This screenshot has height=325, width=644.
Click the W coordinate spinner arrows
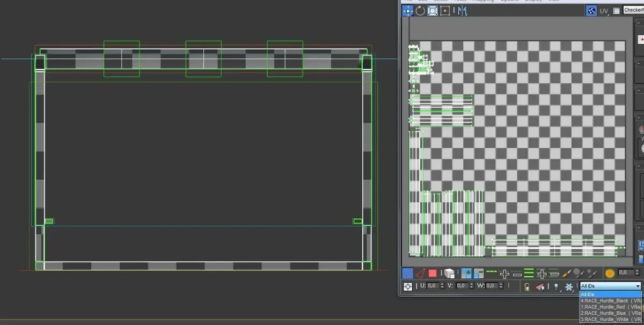pyautogui.click(x=501, y=286)
